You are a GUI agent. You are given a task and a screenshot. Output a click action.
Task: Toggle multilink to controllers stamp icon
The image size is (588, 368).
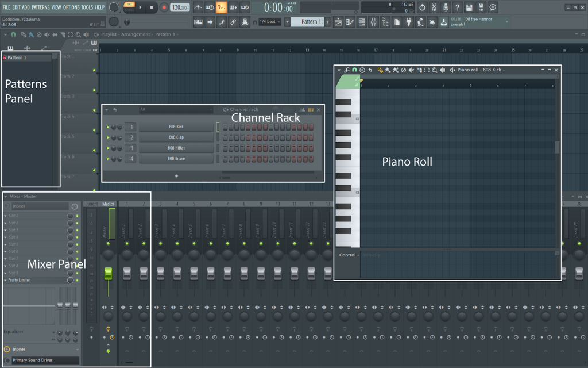(245, 22)
